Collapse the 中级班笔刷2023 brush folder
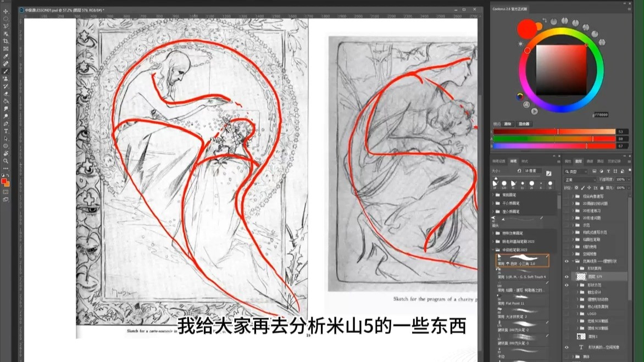Screen dimensions: 644x362 [x=493, y=249]
